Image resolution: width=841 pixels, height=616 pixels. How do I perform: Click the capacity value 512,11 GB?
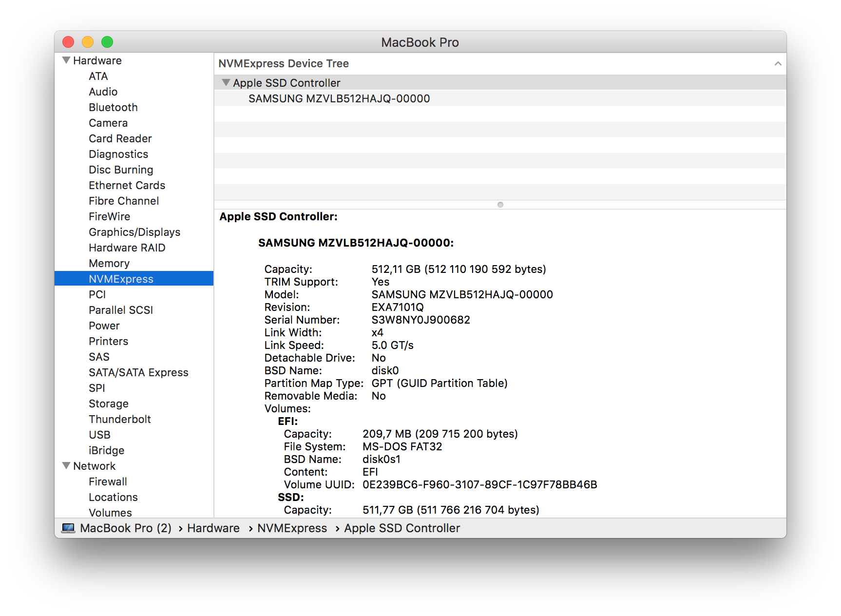click(459, 269)
